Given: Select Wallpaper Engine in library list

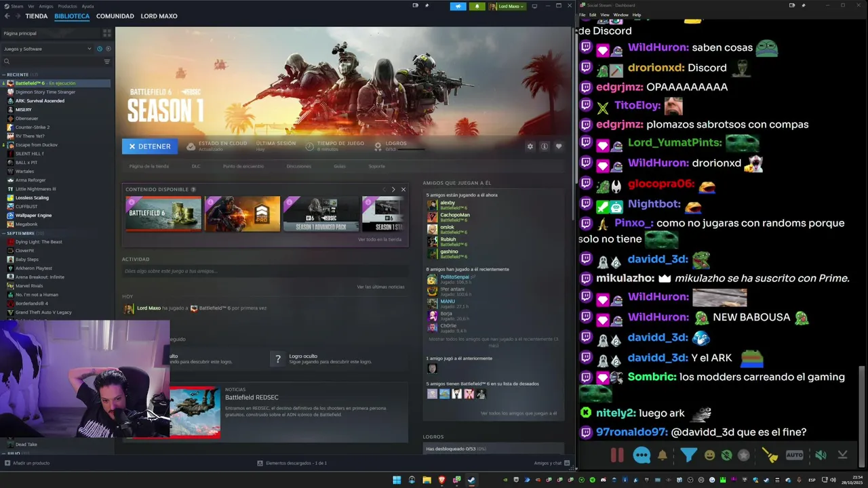Looking at the screenshot, I should pyautogui.click(x=33, y=216).
